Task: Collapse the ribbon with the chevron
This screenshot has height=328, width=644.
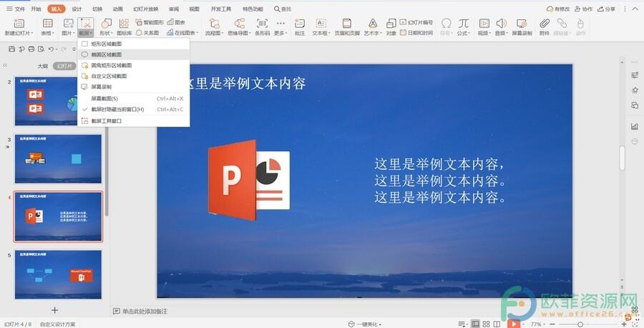Action: point(635,9)
